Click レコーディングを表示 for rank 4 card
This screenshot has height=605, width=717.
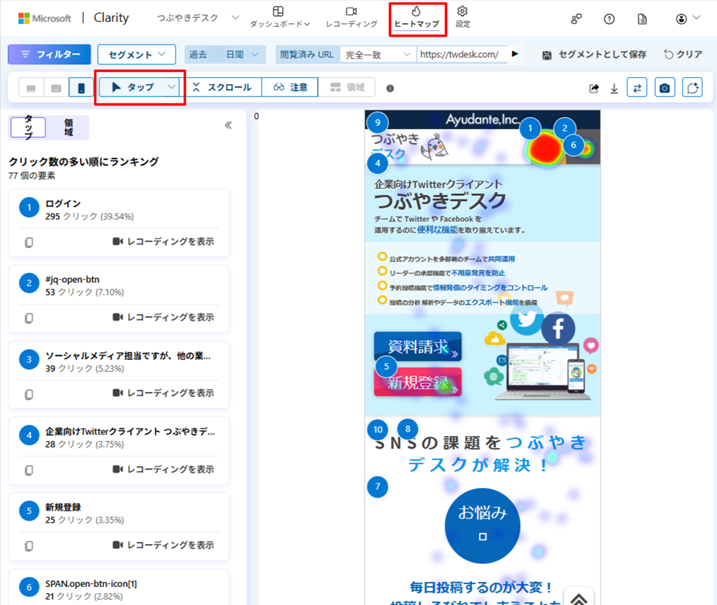[163, 469]
